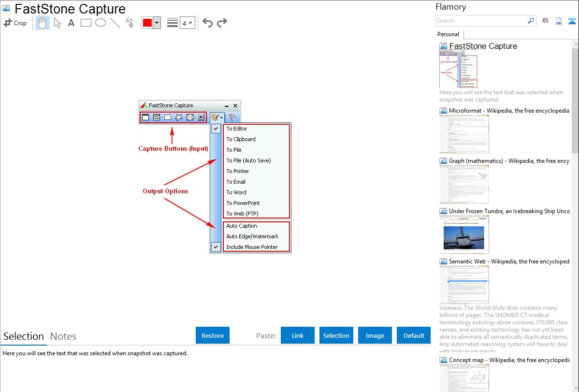Activate the Crop tool

pyautogui.click(x=15, y=23)
